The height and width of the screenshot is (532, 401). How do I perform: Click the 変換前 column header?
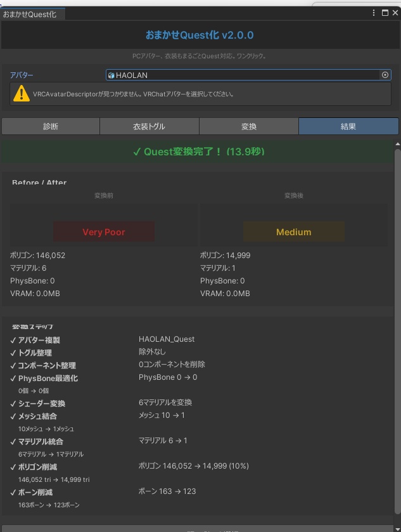[x=104, y=195]
